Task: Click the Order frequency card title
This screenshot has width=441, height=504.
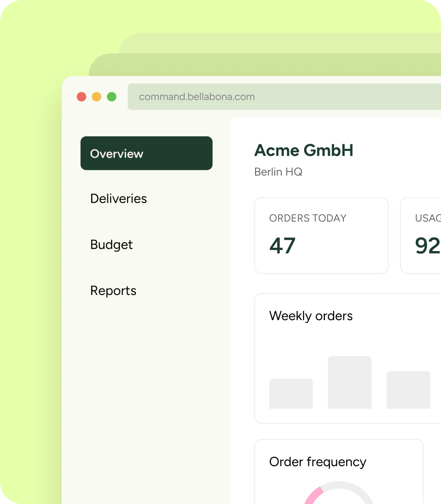Action: [318, 462]
